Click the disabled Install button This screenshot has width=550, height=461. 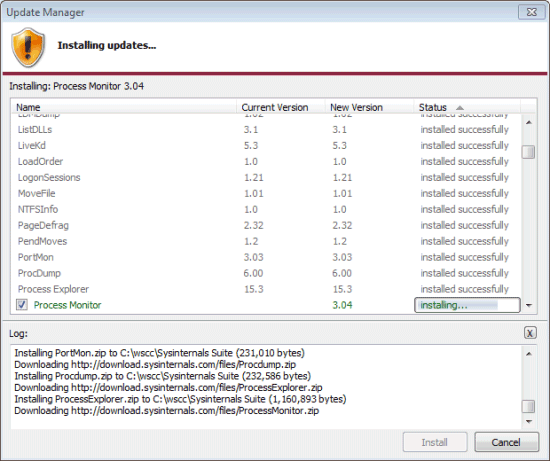point(435,442)
